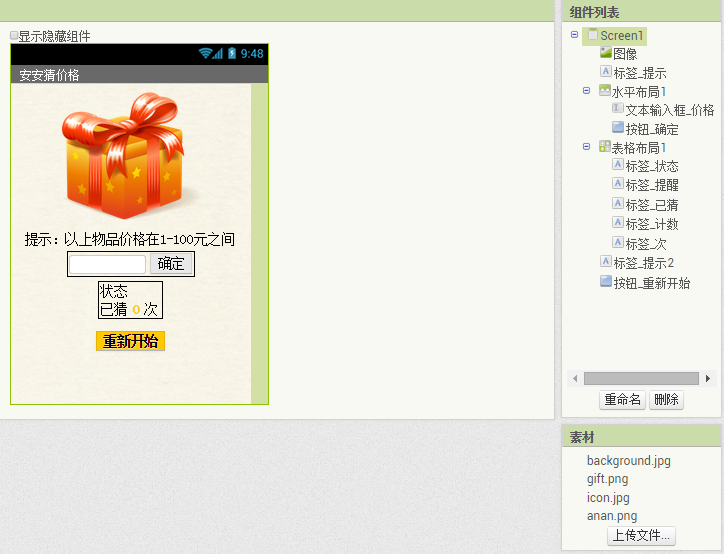The image size is (724, 554).
Task: Select the background.jpg asset file
Action: (628, 461)
